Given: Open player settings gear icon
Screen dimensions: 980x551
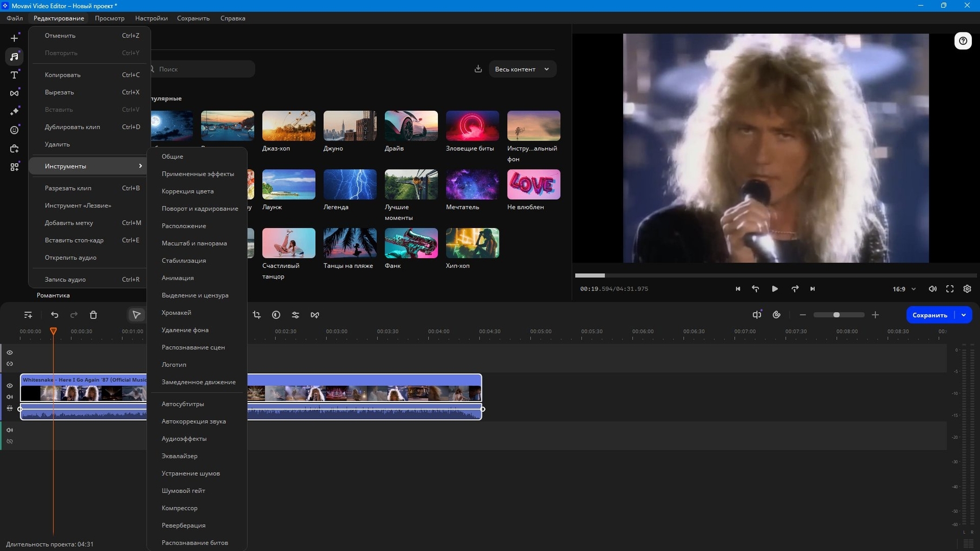Looking at the screenshot, I should [x=968, y=289].
